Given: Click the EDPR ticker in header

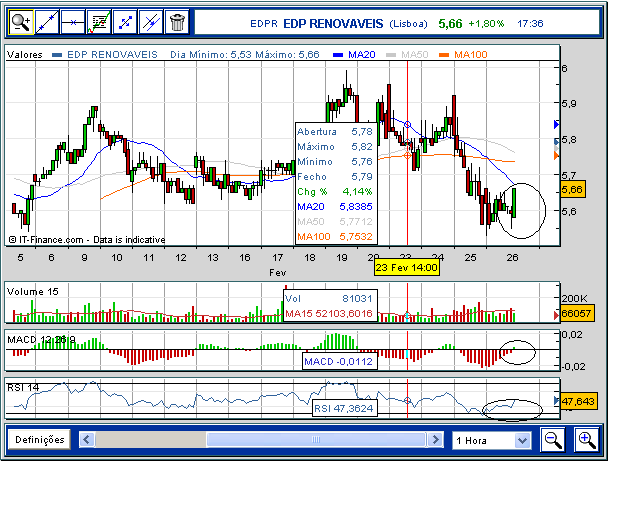Looking at the screenshot, I should [x=264, y=24].
